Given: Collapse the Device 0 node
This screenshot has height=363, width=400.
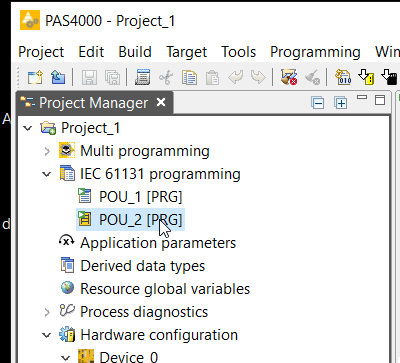Looking at the screenshot, I should point(66,358).
